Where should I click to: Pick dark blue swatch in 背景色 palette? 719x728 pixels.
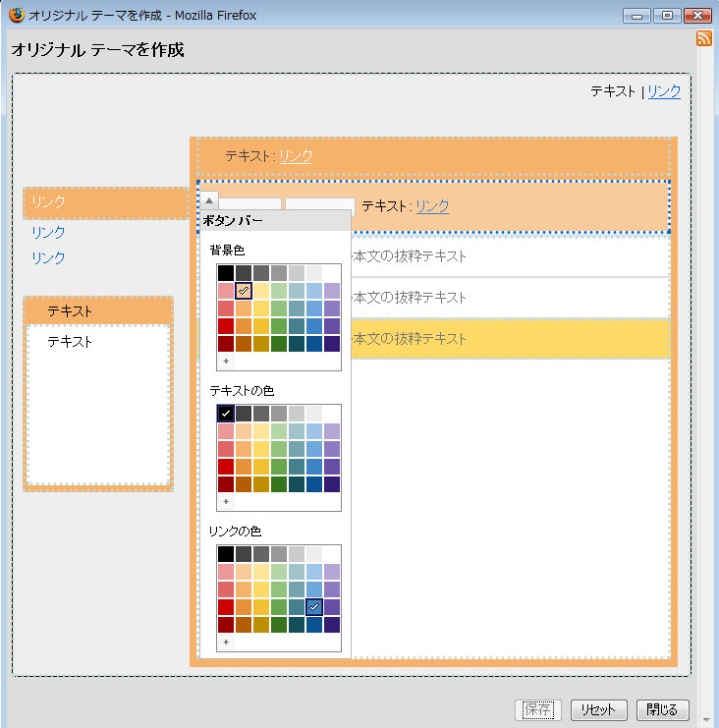click(x=314, y=344)
